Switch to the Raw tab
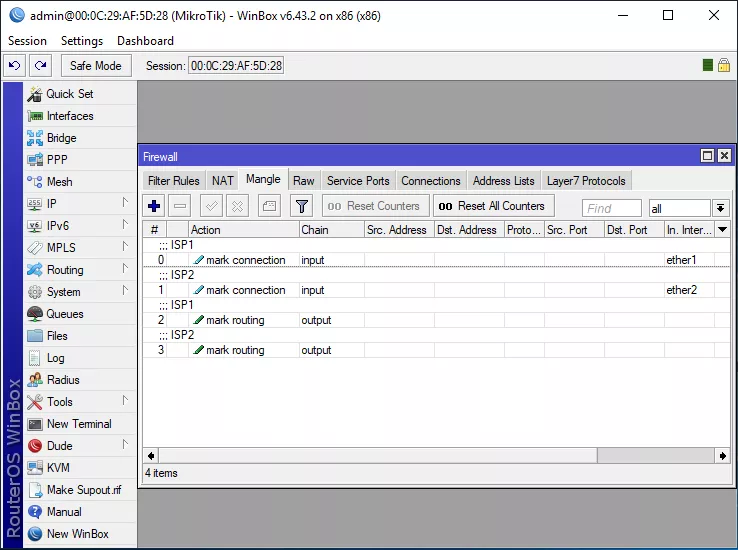 304,181
